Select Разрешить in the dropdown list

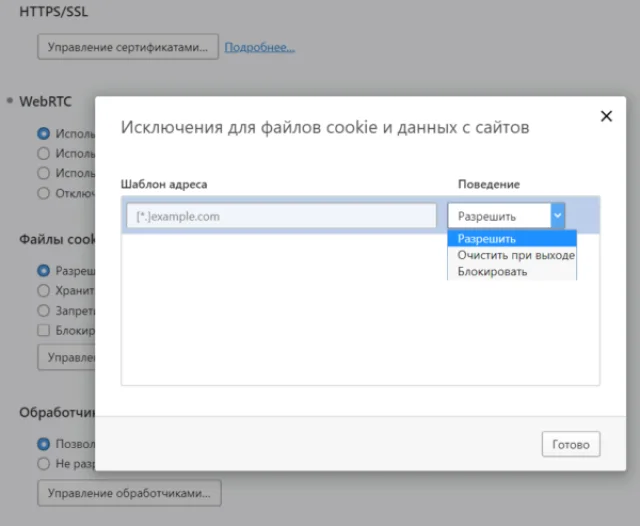(512, 239)
